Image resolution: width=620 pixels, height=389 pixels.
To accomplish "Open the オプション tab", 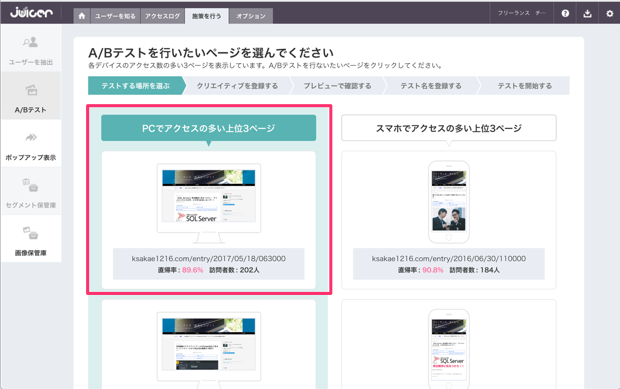I will pyautogui.click(x=251, y=16).
